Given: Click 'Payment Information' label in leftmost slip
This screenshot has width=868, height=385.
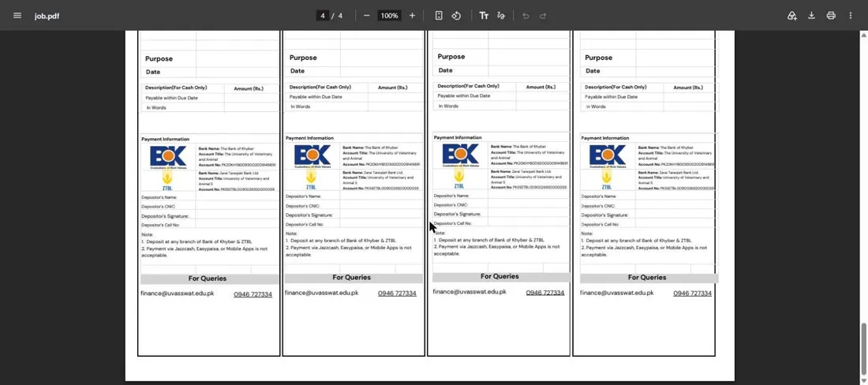Looking at the screenshot, I should point(165,140).
